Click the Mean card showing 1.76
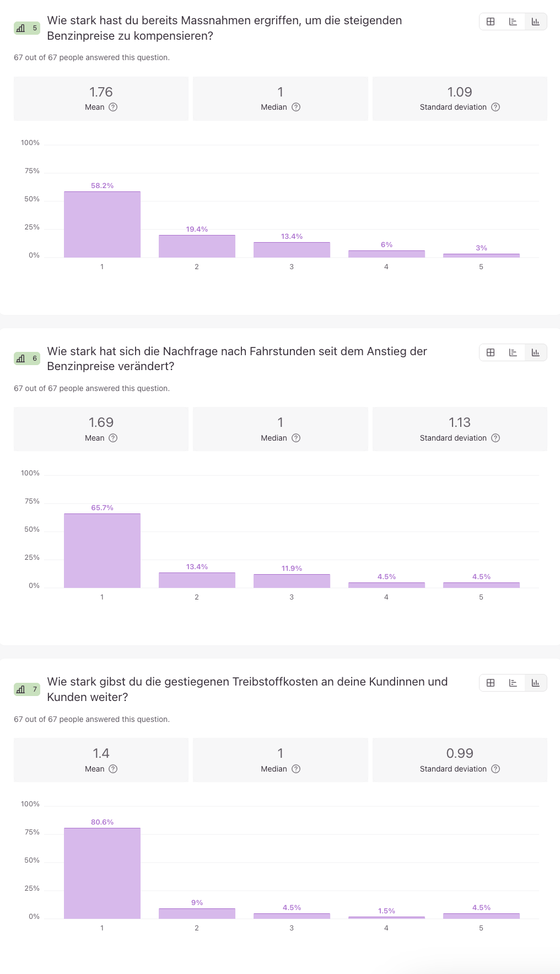 (101, 98)
